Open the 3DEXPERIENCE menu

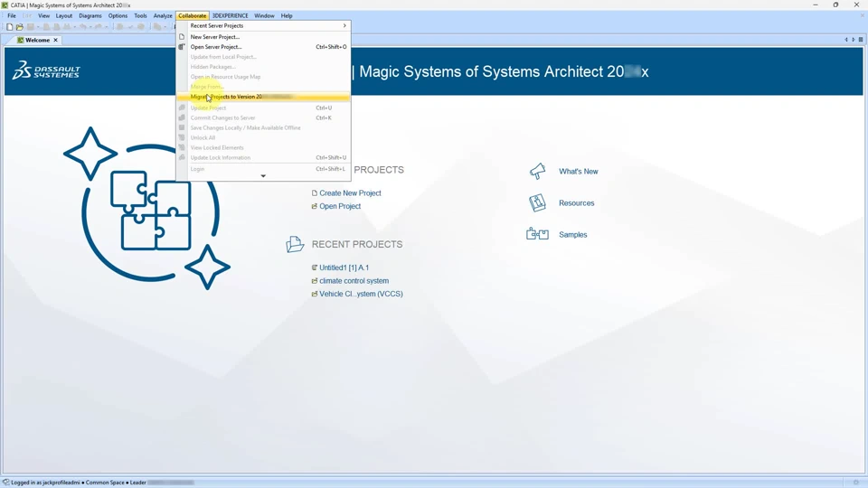(231, 15)
